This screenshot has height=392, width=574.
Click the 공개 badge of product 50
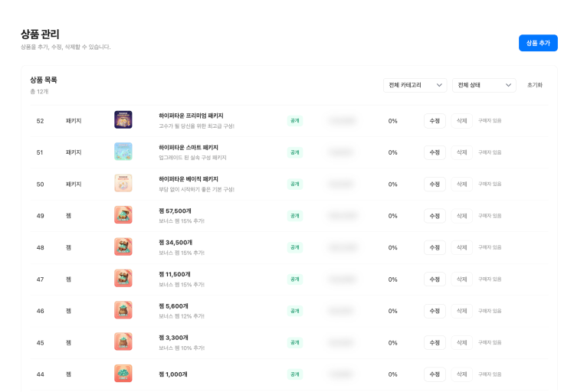click(x=295, y=185)
